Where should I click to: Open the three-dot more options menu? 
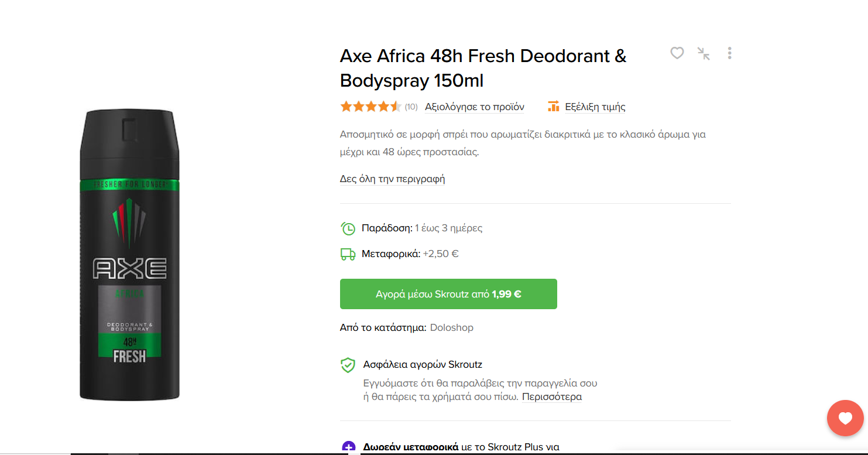tap(729, 53)
